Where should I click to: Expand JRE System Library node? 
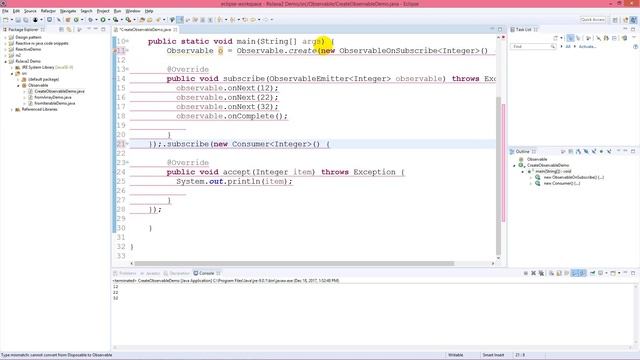pos(12,67)
